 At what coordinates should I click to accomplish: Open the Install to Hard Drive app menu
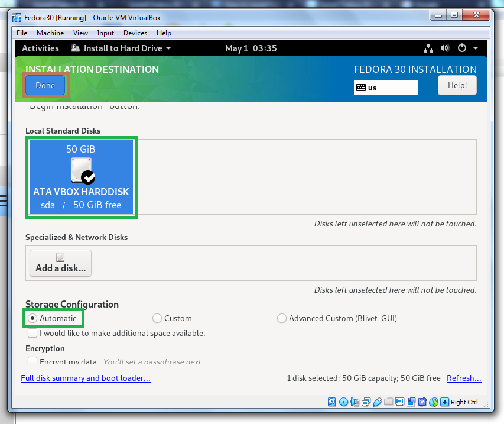coord(121,48)
